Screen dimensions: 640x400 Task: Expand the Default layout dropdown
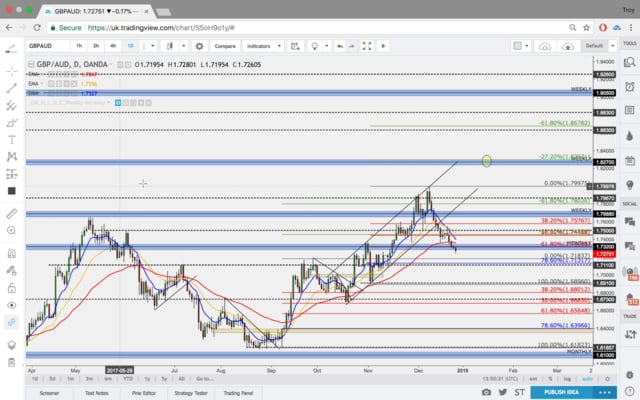coord(595,46)
